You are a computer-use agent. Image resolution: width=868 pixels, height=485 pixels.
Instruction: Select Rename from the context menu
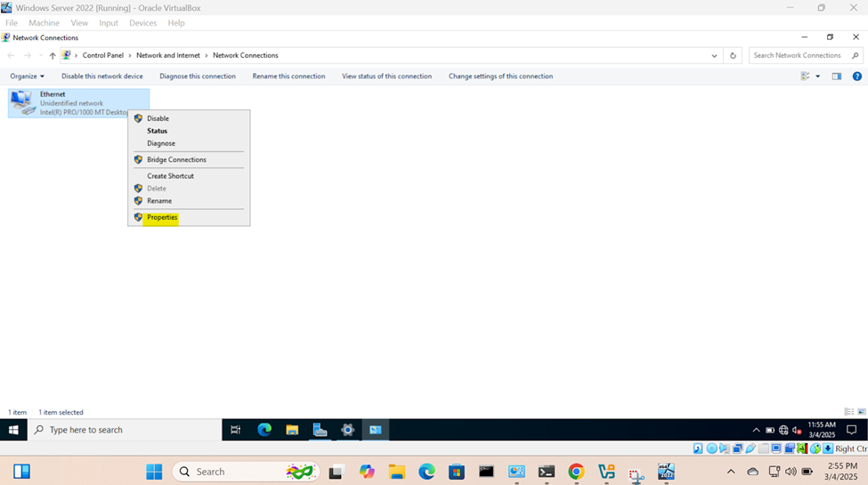tap(158, 201)
